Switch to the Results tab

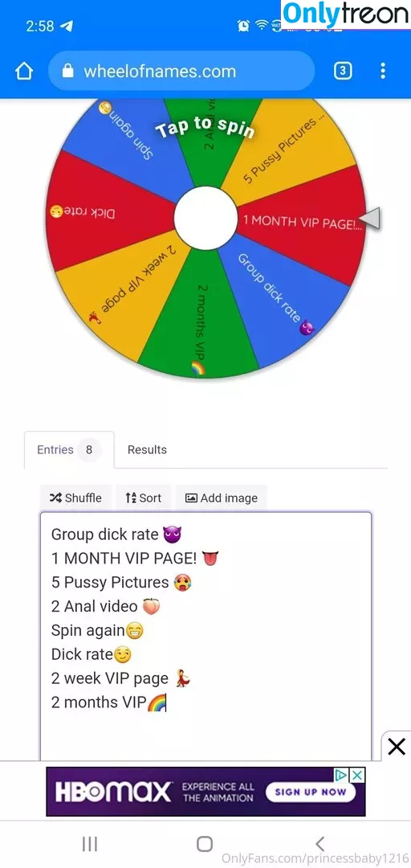(147, 449)
